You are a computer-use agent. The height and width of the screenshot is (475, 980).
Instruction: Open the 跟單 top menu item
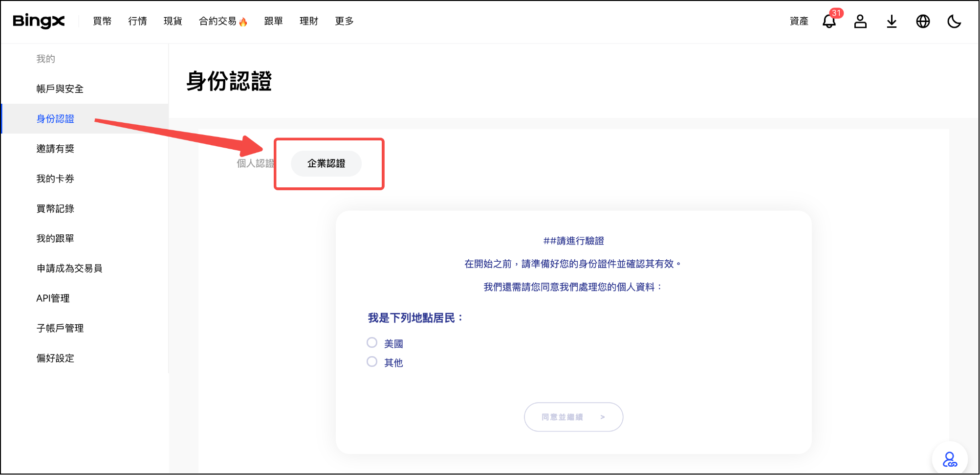(x=273, y=21)
